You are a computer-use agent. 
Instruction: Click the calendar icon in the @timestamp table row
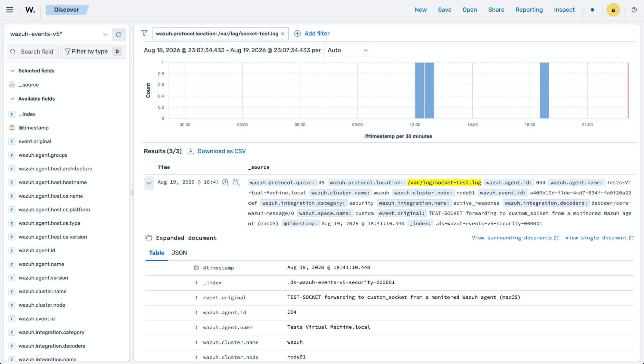pyautogui.click(x=196, y=268)
